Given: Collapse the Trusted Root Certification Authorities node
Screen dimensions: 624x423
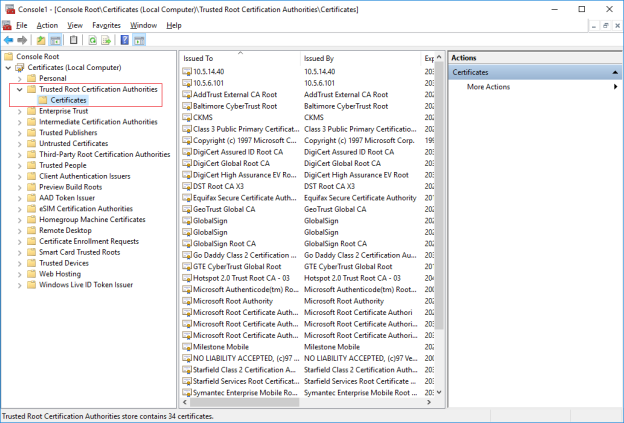Looking at the screenshot, I should coord(20,89).
